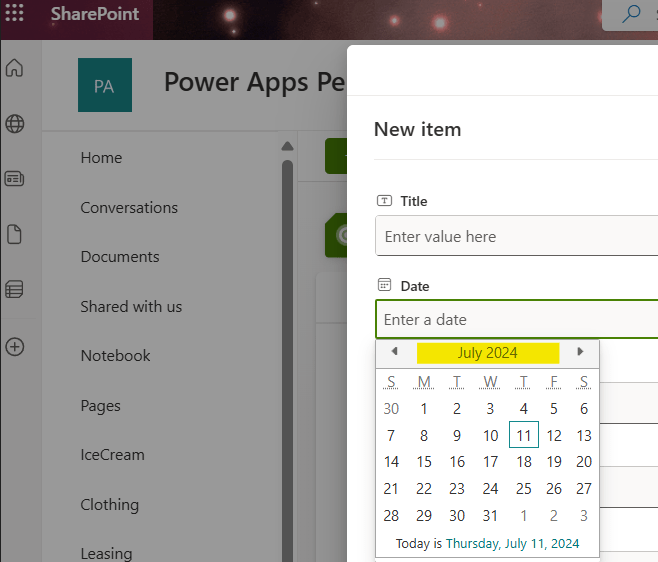The image size is (658, 562).
Task: Click the PA site logo tile
Action: click(104, 85)
